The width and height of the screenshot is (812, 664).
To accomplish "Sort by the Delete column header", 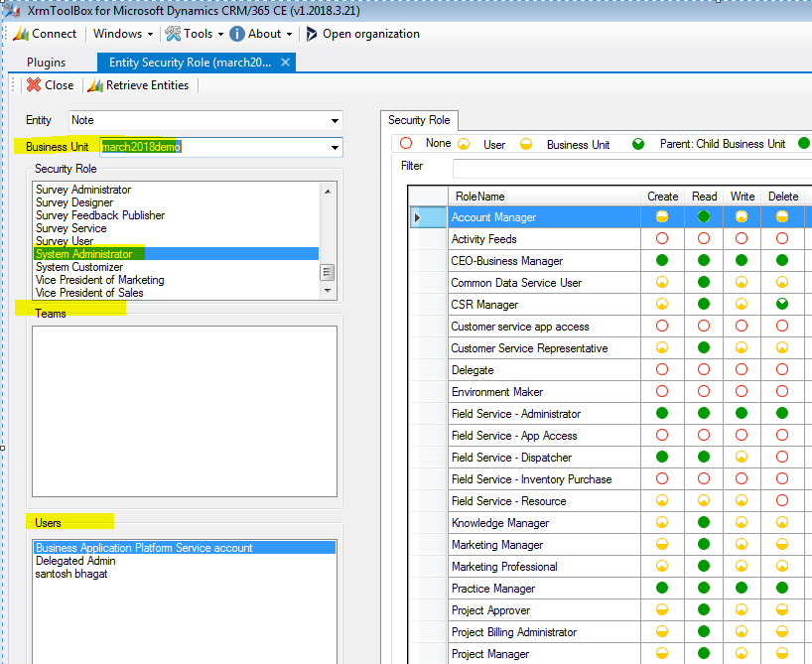I will click(x=783, y=197).
